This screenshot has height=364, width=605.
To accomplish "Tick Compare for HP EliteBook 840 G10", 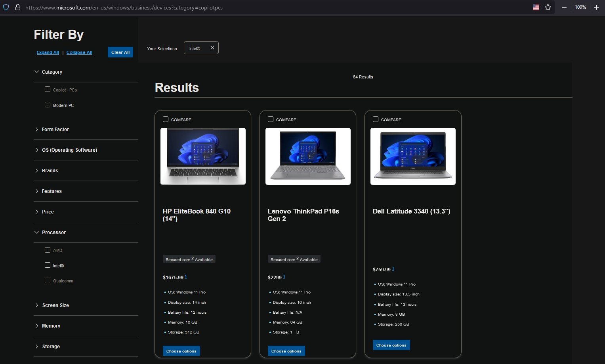I will point(166,119).
